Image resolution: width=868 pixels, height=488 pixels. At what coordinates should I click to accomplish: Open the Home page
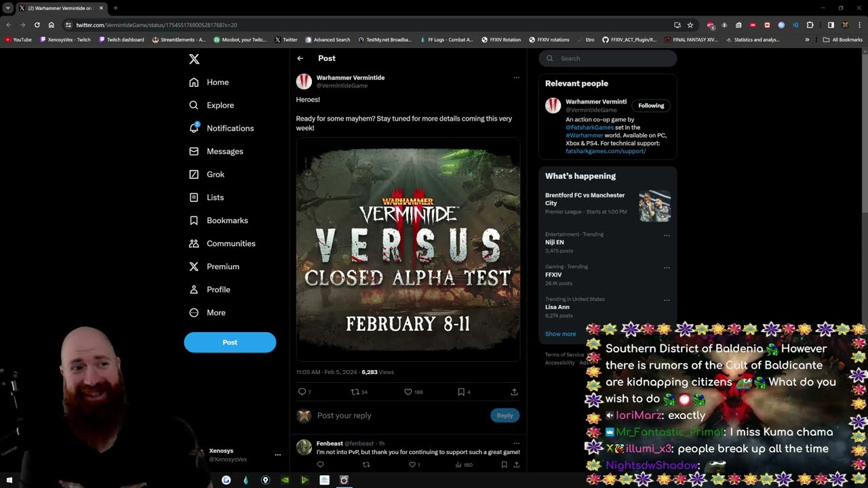click(209, 82)
